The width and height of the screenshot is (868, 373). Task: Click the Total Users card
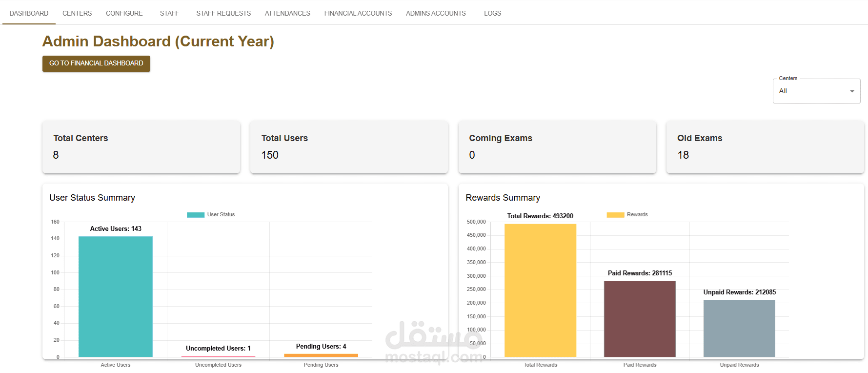click(x=349, y=147)
